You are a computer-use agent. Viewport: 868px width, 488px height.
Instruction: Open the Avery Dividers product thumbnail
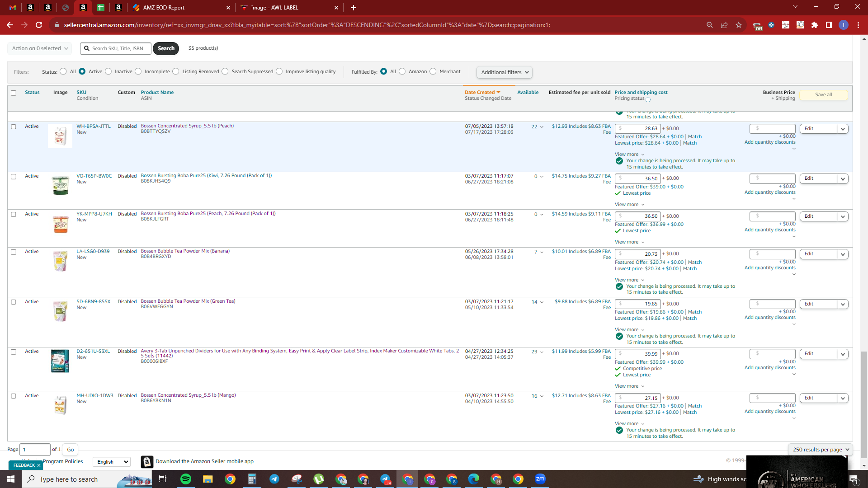tap(60, 361)
